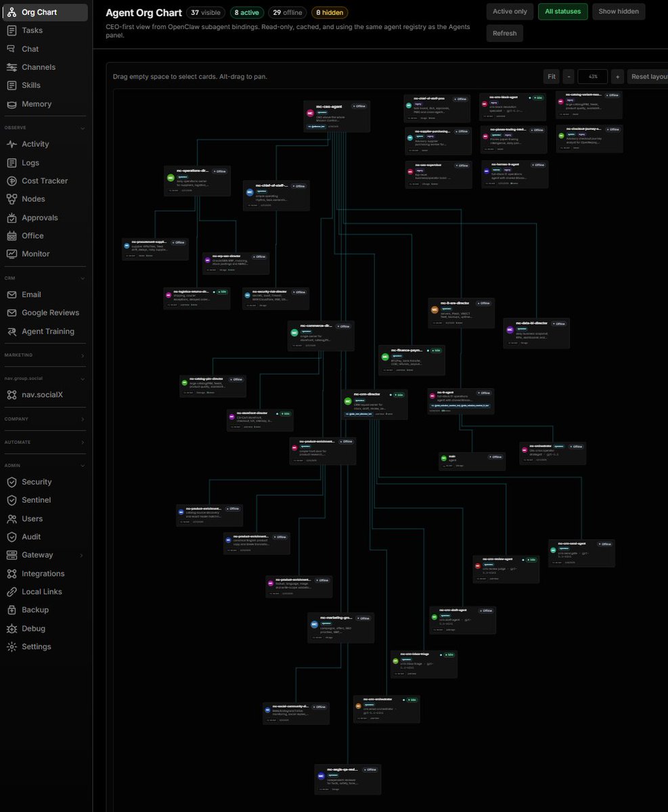Click the Gateway server icon
668x812 pixels.
(x=12, y=555)
